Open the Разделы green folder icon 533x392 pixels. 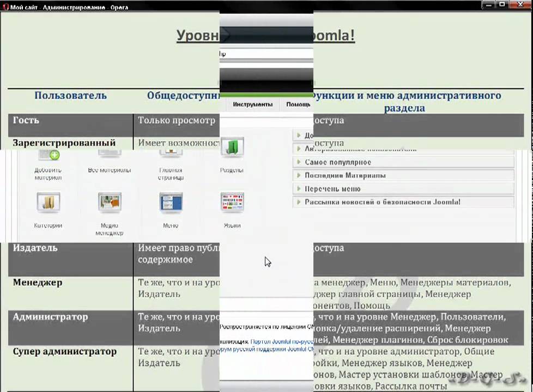tap(232, 148)
